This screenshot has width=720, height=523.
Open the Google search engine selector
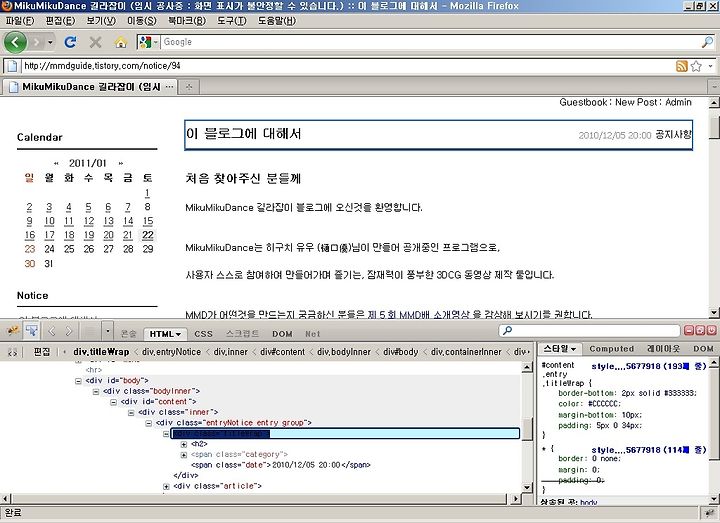click(x=148, y=42)
